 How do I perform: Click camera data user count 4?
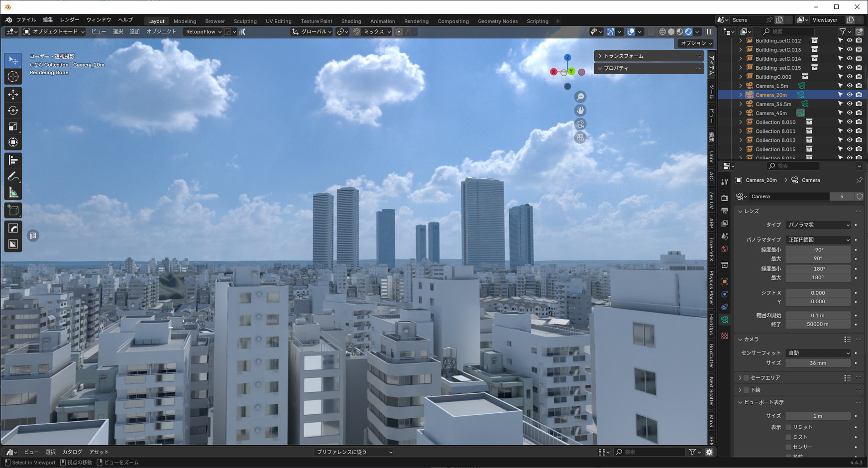point(842,197)
